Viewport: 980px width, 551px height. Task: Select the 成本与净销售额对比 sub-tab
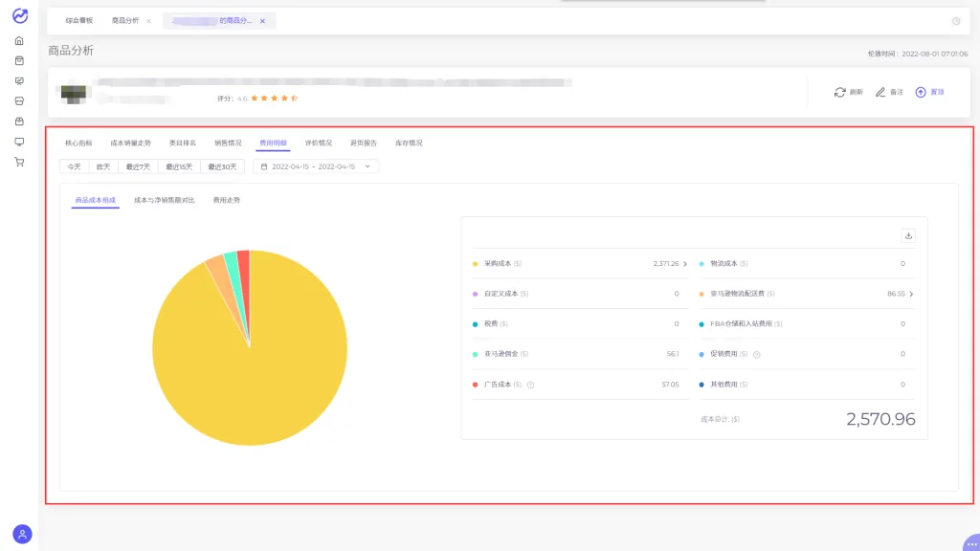pyautogui.click(x=165, y=200)
